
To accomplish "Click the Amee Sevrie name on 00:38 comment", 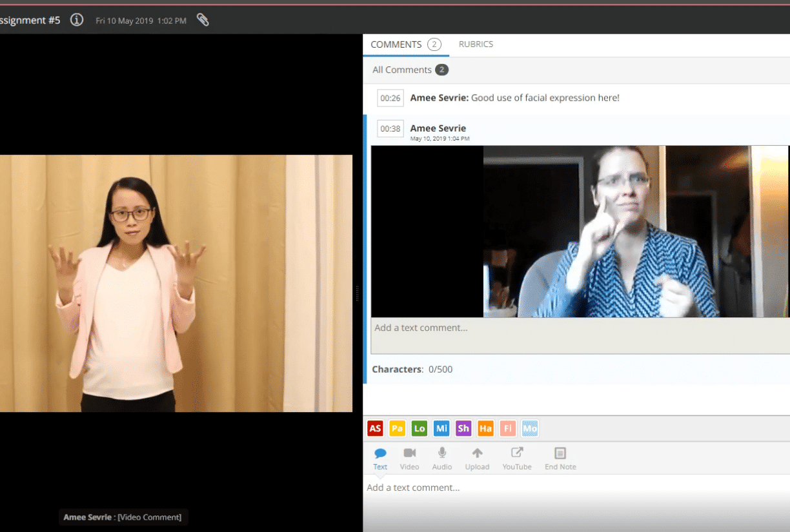I will 438,128.
